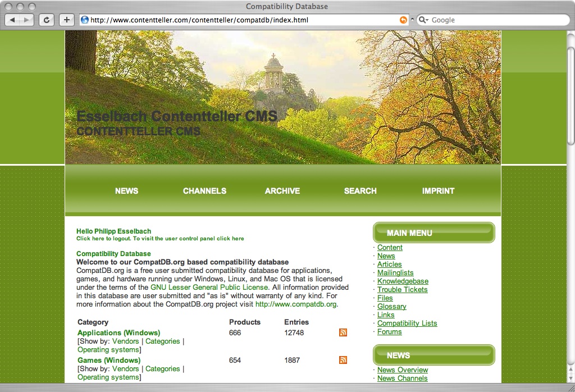Click the "1887" entries value
This screenshot has width=575, height=392.
pos(292,361)
